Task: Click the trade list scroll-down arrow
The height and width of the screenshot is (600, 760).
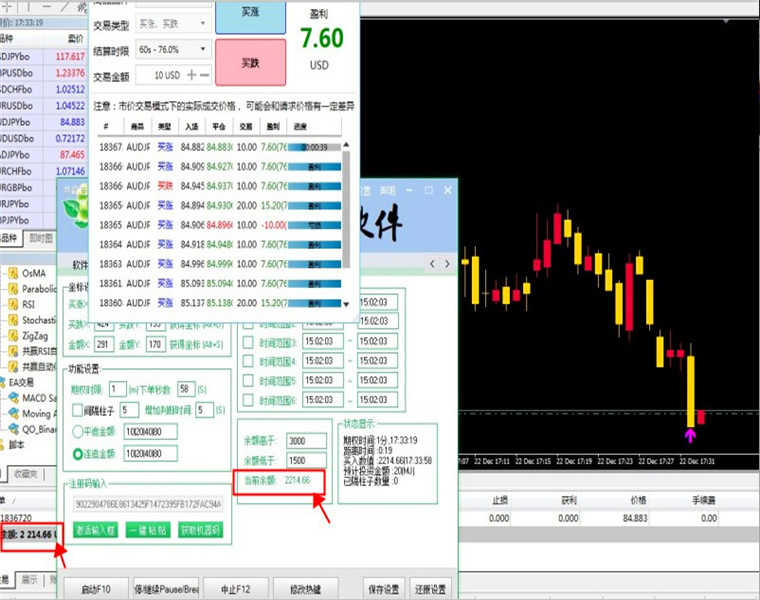Action: click(346, 304)
